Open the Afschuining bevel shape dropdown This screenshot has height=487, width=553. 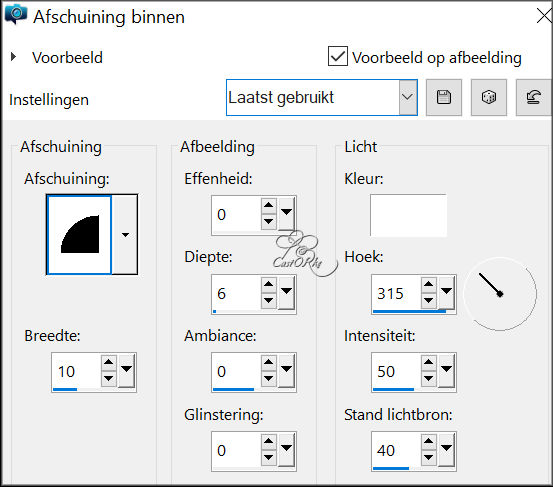[x=125, y=235]
